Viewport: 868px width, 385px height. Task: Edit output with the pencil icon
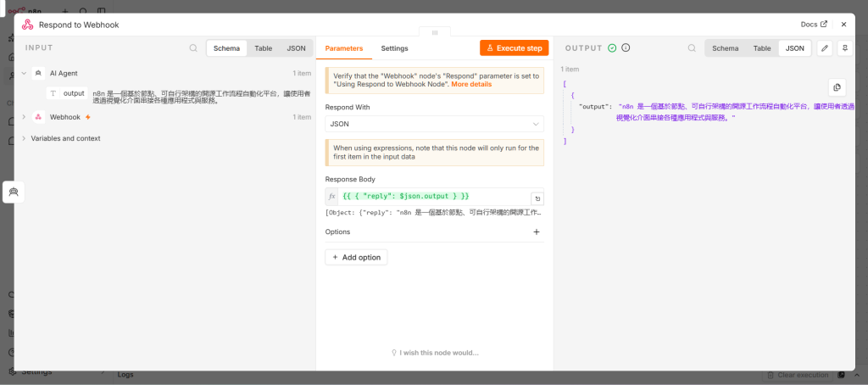[x=825, y=48]
